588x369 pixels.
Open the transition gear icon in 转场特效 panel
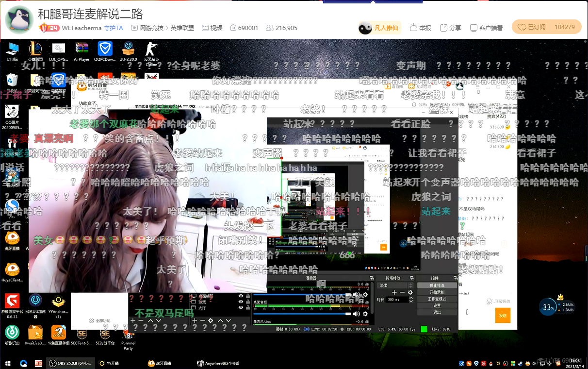[x=410, y=292]
